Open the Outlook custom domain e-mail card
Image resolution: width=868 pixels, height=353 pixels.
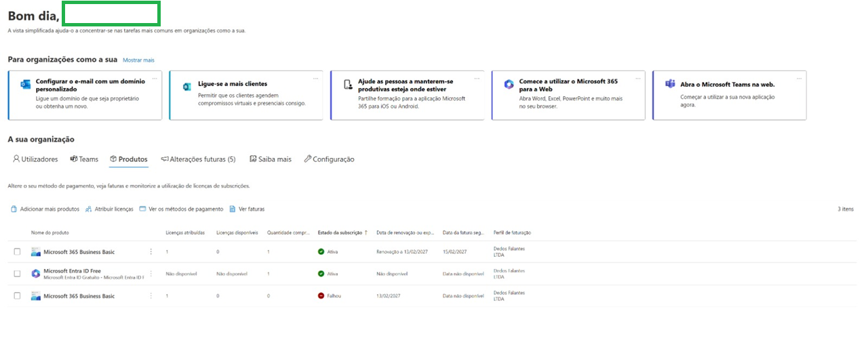point(85,96)
